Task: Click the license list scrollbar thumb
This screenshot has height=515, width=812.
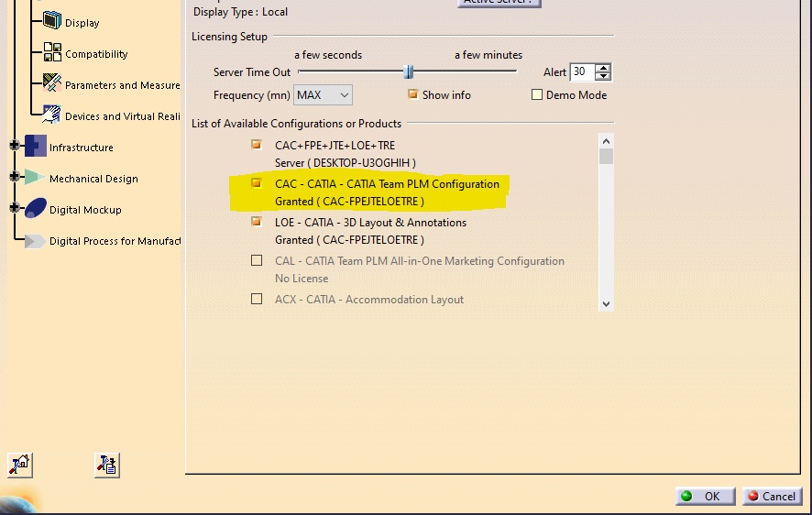Action: pyautogui.click(x=606, y=156)
